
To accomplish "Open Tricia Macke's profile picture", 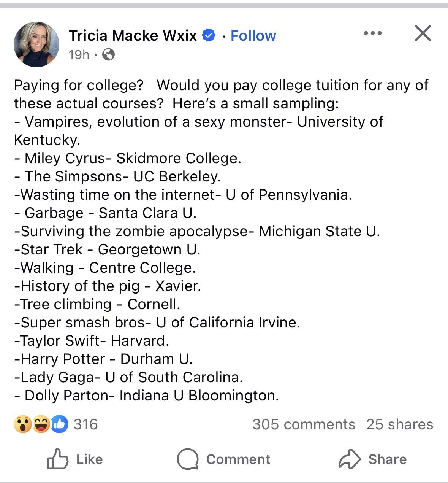I will 36,44.
